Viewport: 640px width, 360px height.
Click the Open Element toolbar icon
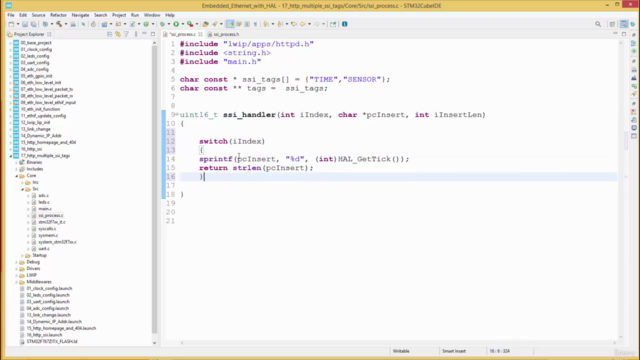tap(205, 24)
